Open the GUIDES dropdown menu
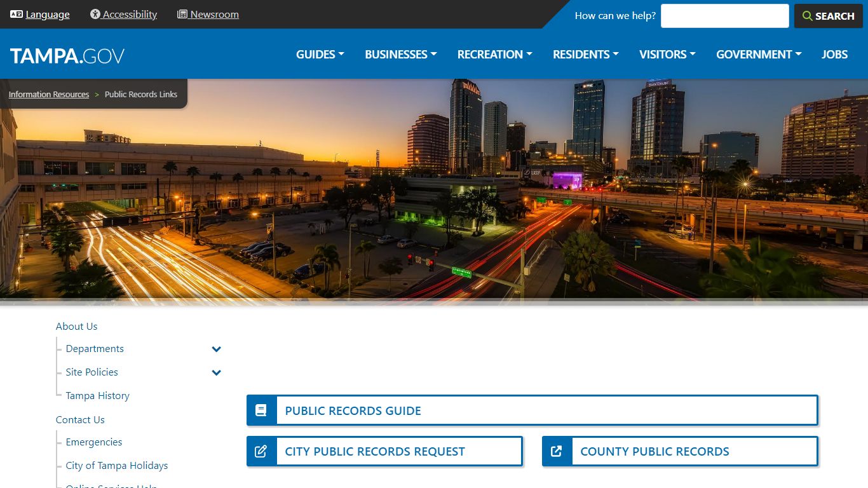 coord(320,55)
